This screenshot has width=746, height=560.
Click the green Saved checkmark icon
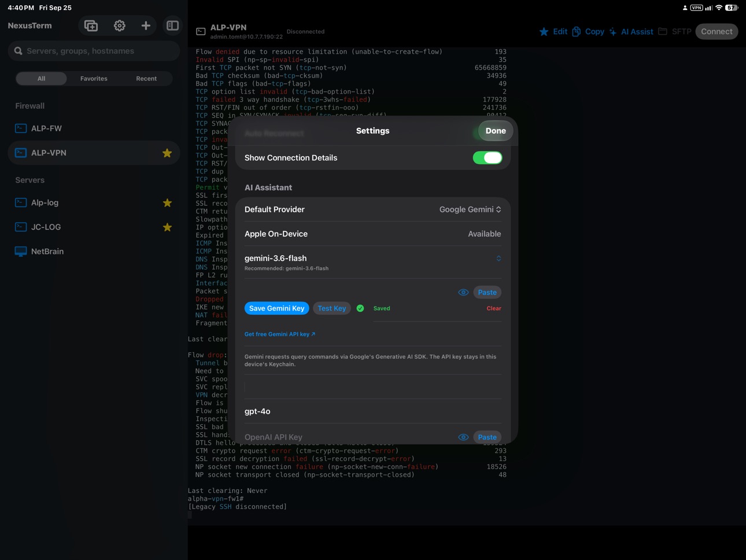360,308
